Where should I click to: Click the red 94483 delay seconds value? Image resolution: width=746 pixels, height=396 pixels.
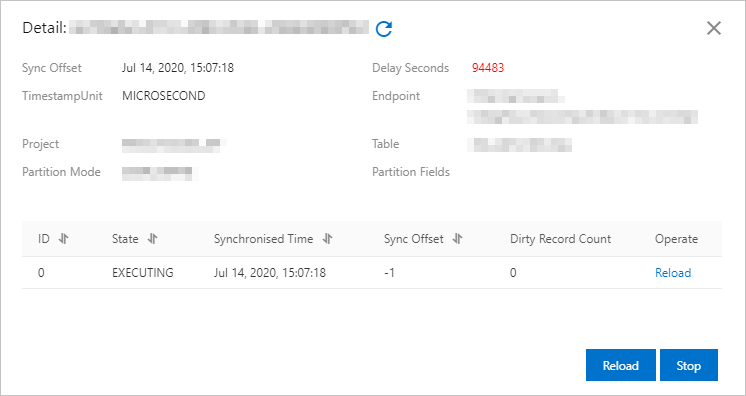488,68
